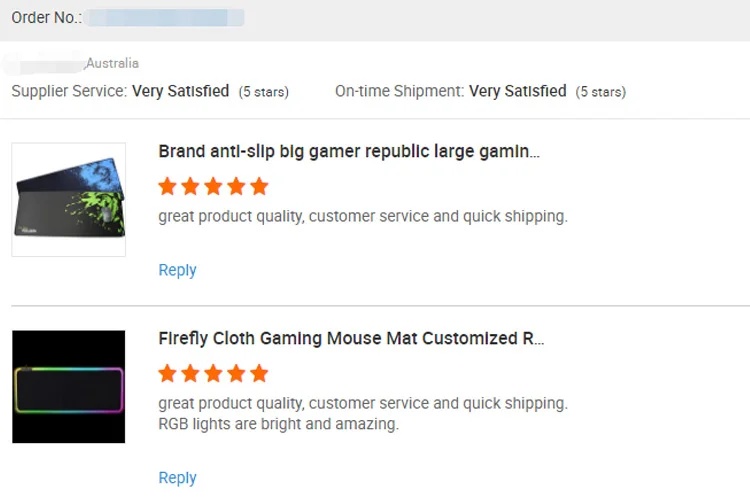Click fourth star under Firefly Cloth product
750x497 pixels.
click(237, 374)
